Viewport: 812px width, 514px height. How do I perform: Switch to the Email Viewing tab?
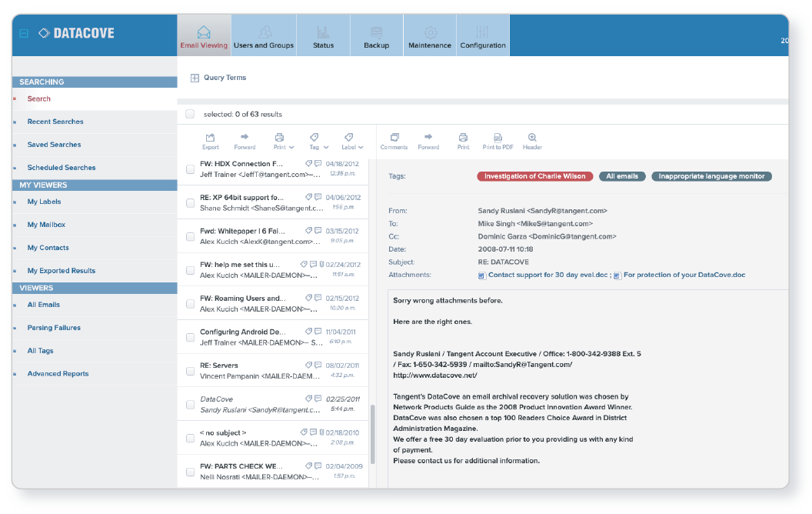204,35
